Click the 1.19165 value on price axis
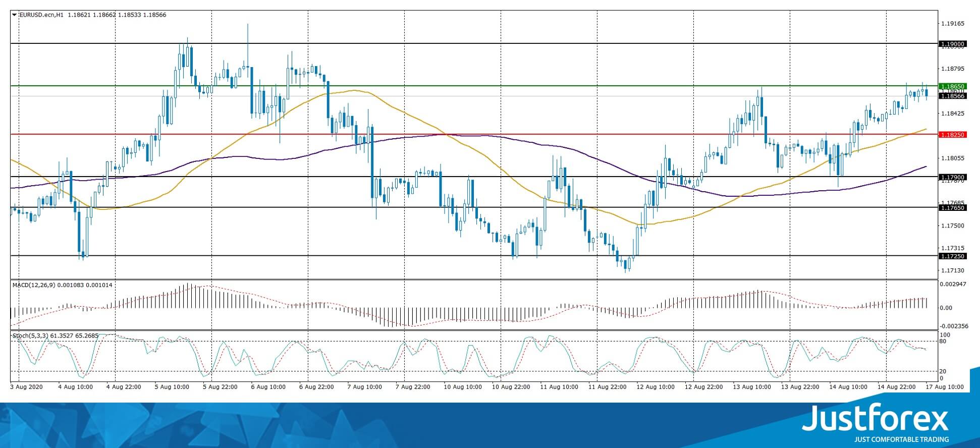This screenshot has width=980, height=448. pos(953,24)
